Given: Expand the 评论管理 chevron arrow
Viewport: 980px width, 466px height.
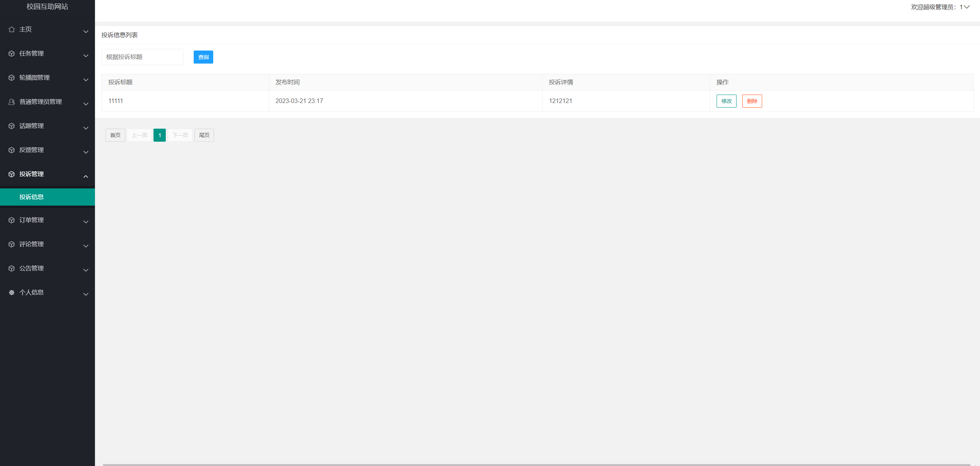Looking at the screenshot, I should [x=86, y=246].
